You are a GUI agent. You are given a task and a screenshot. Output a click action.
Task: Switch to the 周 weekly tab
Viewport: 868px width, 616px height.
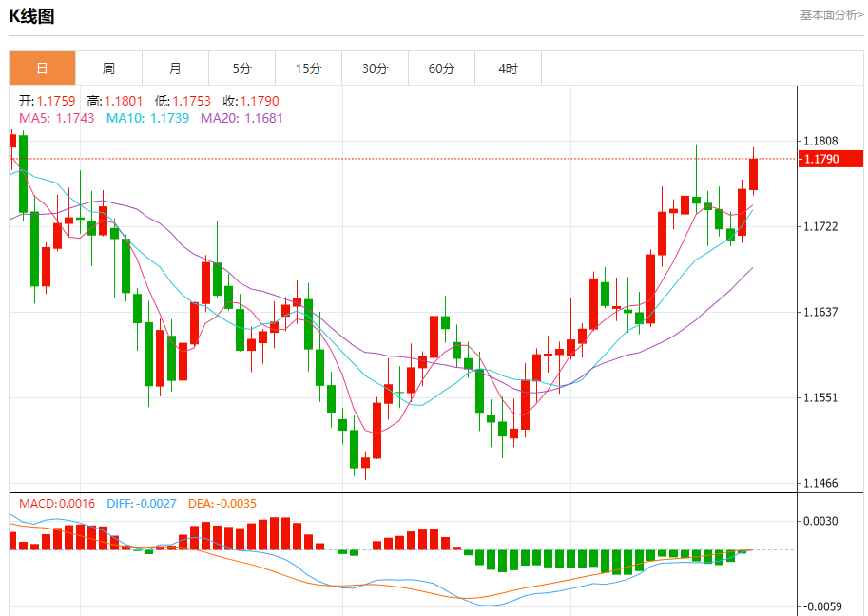pyautogui.click(x=108, y=68)
